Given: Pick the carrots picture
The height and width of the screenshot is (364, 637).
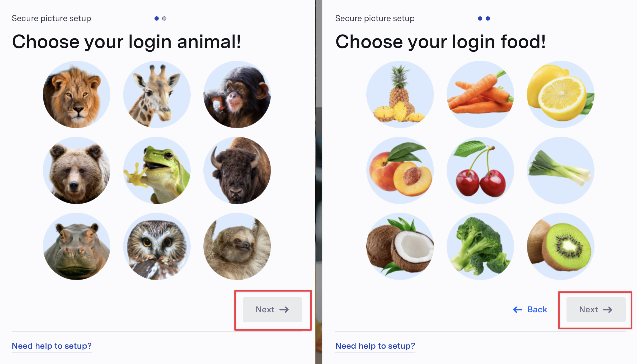Looking at the screenshot, I should tap(480, 94).
